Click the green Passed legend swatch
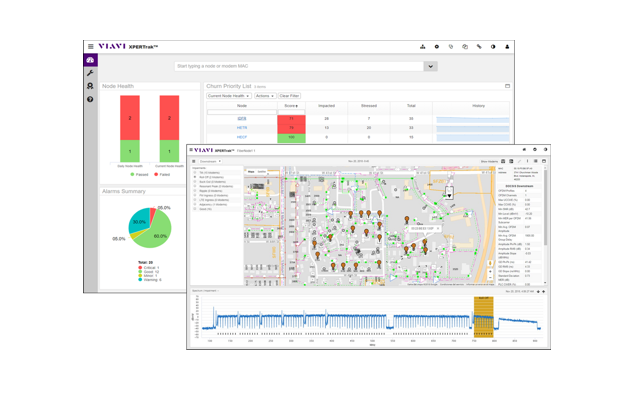640x400 pixels. pos(132,174)
